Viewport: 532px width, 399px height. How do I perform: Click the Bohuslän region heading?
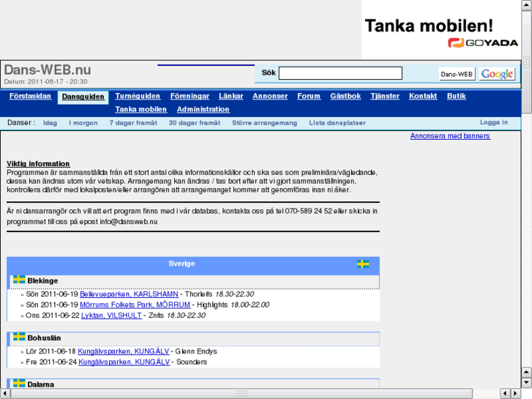44,338
